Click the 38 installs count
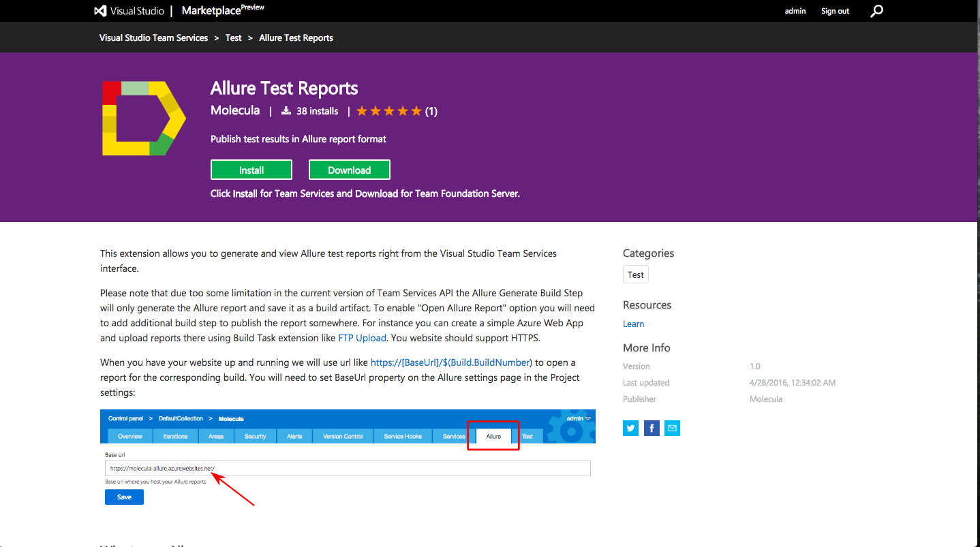Screen dimensions: 980x547 pyautogui.click(x=317, y=111)
